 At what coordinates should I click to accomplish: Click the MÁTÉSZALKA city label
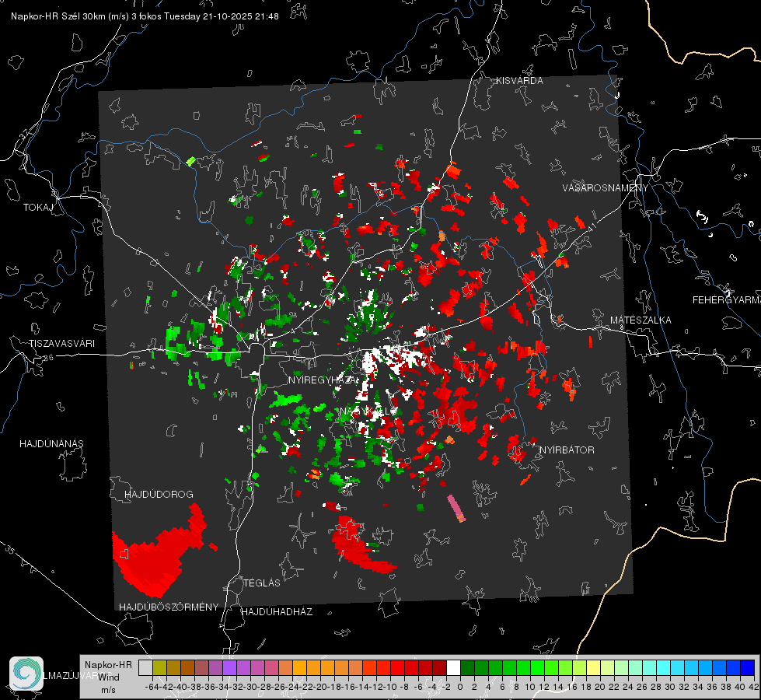click(641, 320)
